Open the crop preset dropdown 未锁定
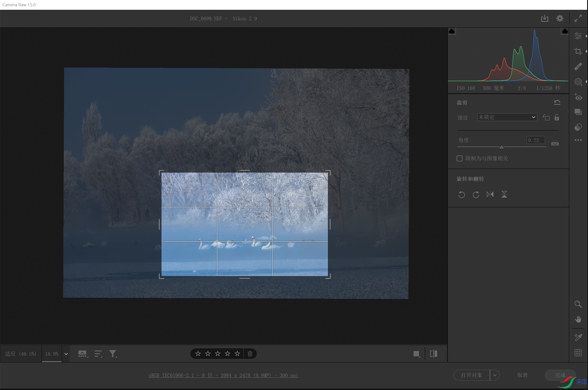The width and height of the screenshot is (588, 390). pyautogui.click(x=507, y=117)
